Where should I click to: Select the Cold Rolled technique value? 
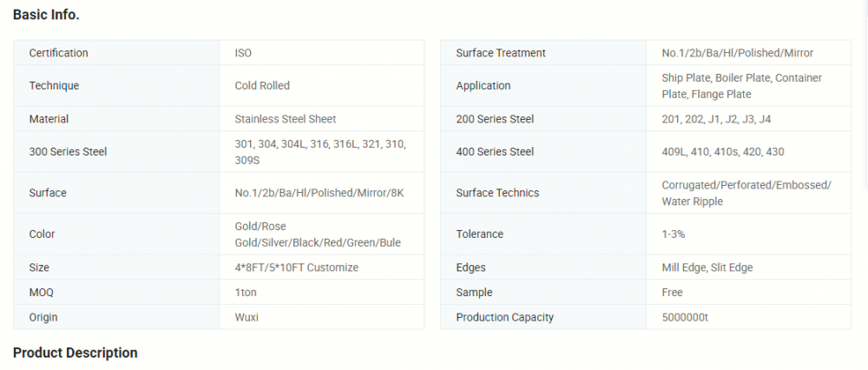[262, 86]
